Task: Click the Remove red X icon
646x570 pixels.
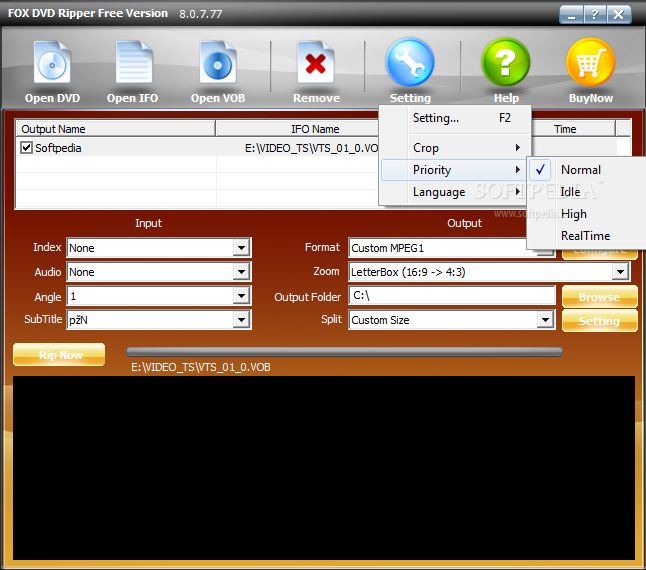Action: pos(316,63)
